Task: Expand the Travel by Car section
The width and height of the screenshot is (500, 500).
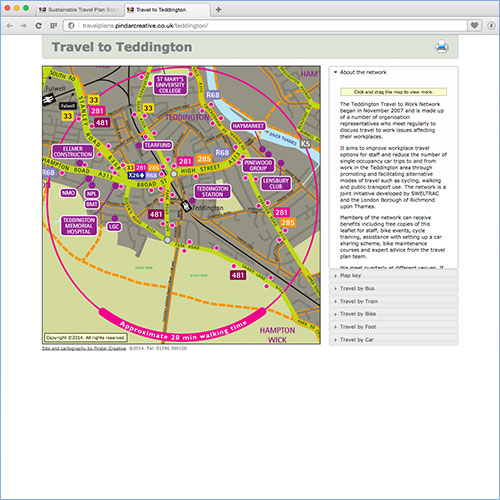Action: click(x=393, y=340)
